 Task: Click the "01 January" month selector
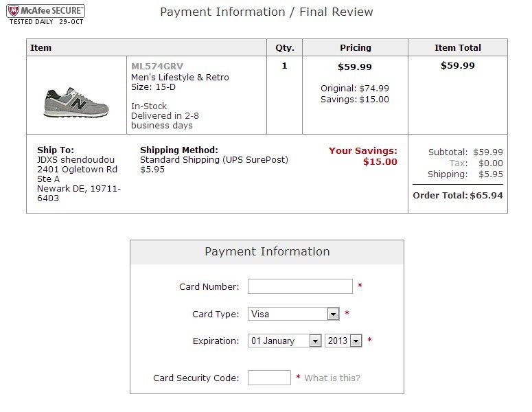[284, 341]
